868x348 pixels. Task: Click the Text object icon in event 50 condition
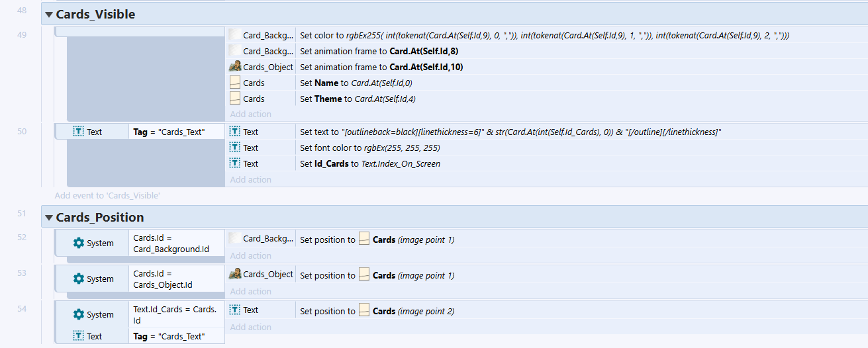click(79, 132)
